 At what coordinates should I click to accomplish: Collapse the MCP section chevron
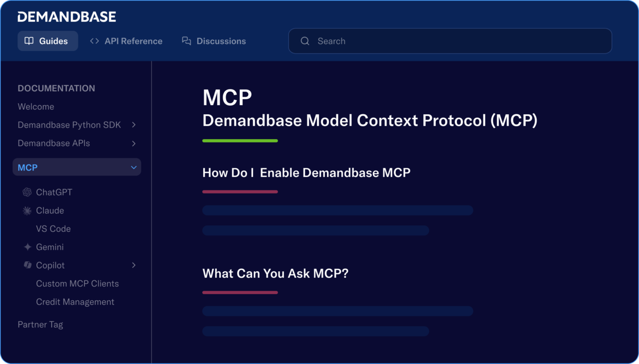click(133, 168)
